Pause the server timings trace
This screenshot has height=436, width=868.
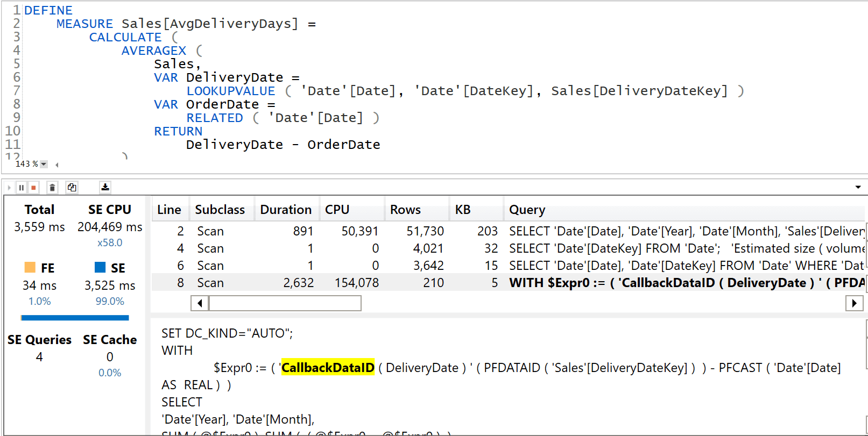coord(22,188)
